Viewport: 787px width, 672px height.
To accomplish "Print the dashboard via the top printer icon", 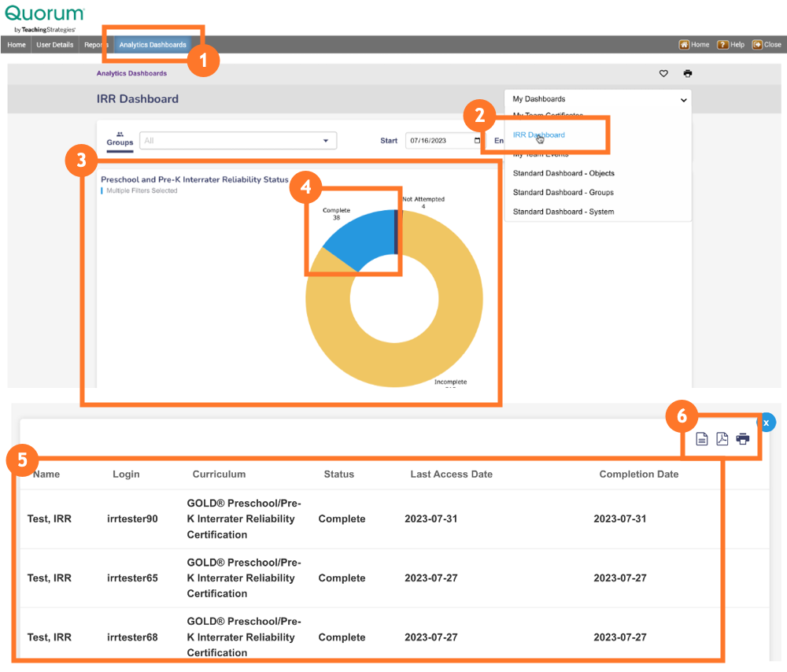I will click(688, 73).
